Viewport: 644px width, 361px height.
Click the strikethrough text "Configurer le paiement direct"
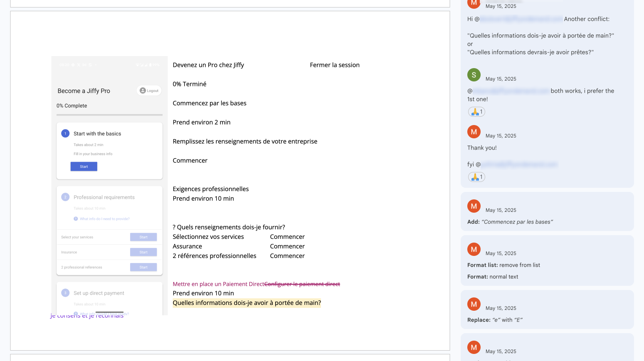(x=302, y=284)
